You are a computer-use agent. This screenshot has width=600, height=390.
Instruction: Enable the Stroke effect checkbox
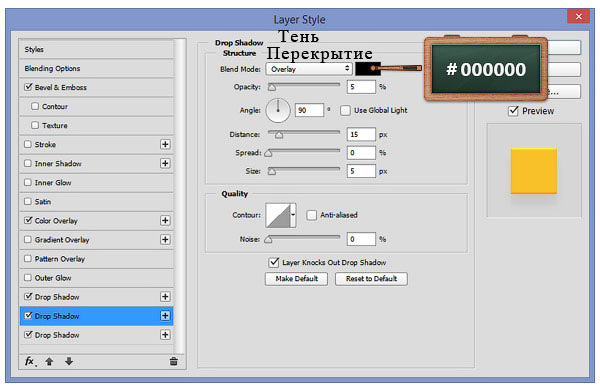click(x=28, y=144)
